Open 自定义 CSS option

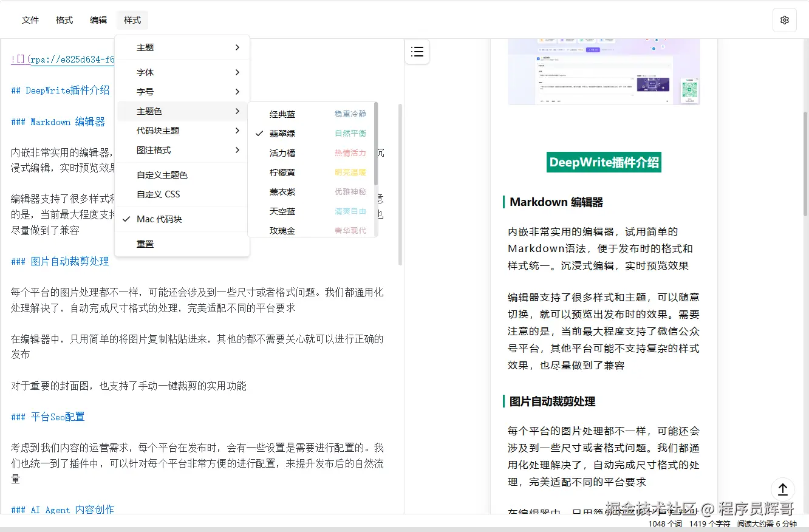click(182, 194)
